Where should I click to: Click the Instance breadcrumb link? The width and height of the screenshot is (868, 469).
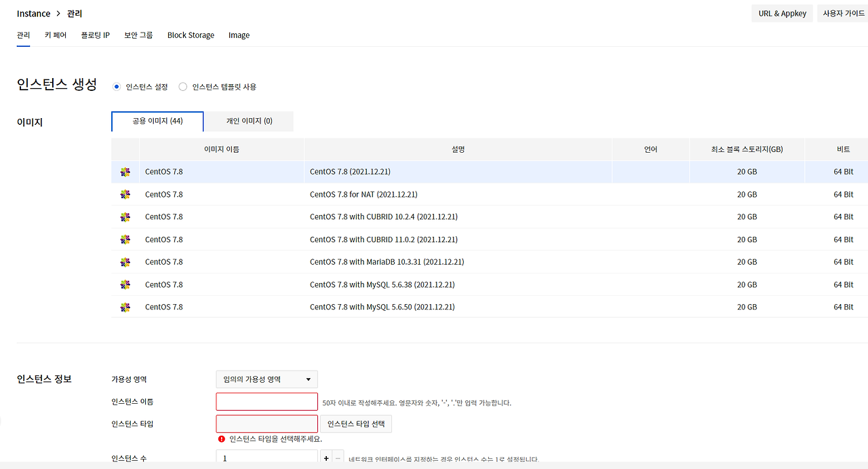pos(34,14)
